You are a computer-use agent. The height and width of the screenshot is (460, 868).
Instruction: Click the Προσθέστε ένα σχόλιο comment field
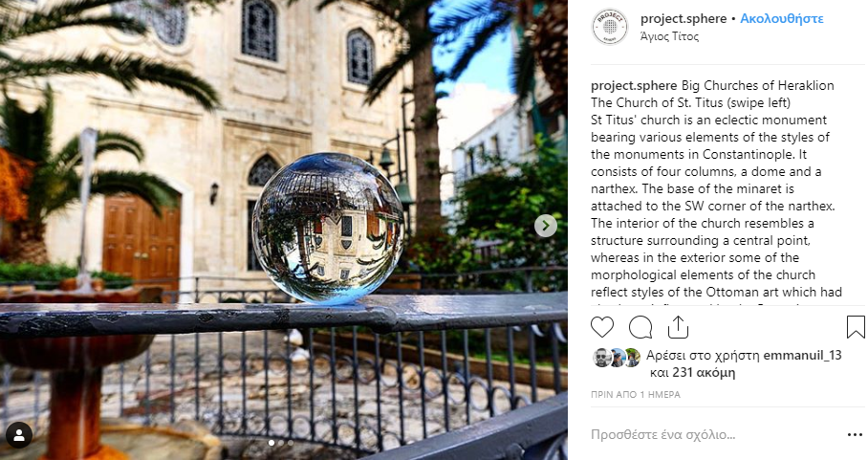coord(714,434)
